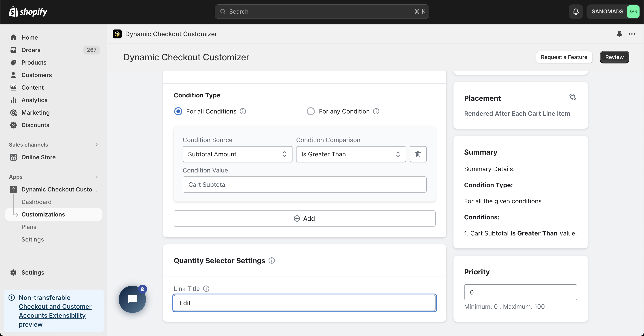Click Request a Feature button
The width and height of the screenshot is (644, 336).
pyautogui.click(x=564, y=57)
